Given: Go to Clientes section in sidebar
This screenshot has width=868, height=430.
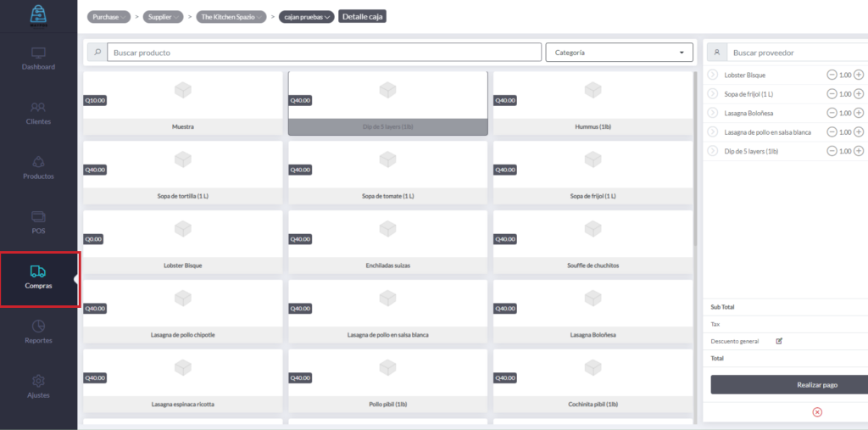Looking at the screenshot, I should tap(38, 113).
